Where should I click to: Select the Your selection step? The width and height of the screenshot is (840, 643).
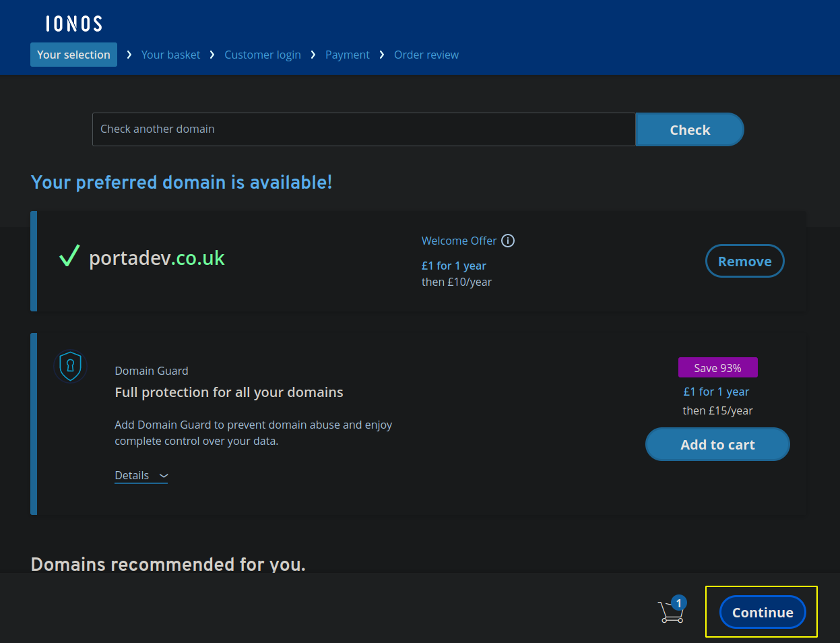73,55
